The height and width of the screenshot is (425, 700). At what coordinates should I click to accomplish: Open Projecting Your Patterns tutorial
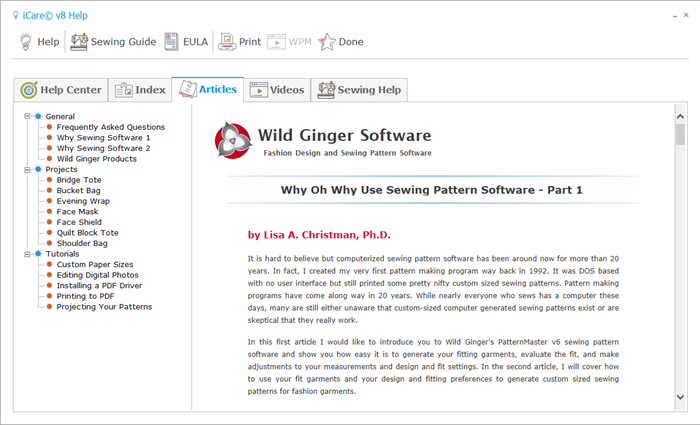pos(104,307)
